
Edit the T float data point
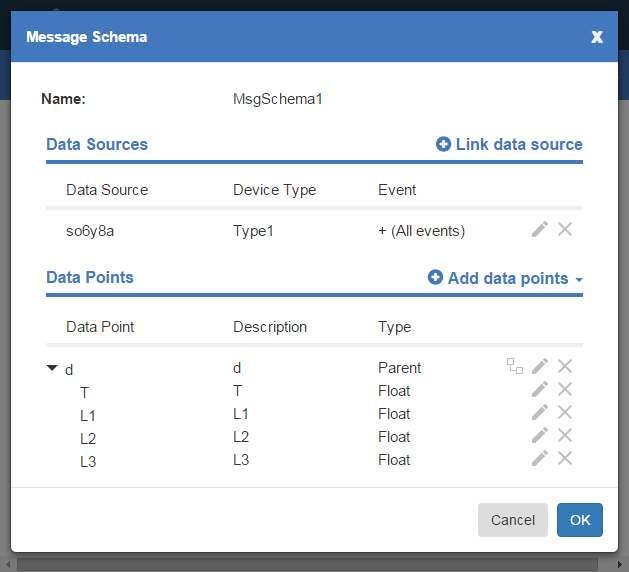tap(540, 390)
